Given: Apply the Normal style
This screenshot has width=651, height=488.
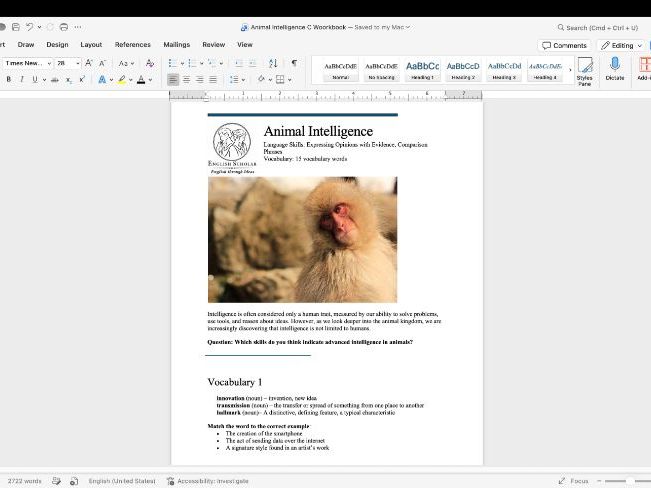Looking at the screenshot, I should tap(340, 71).
